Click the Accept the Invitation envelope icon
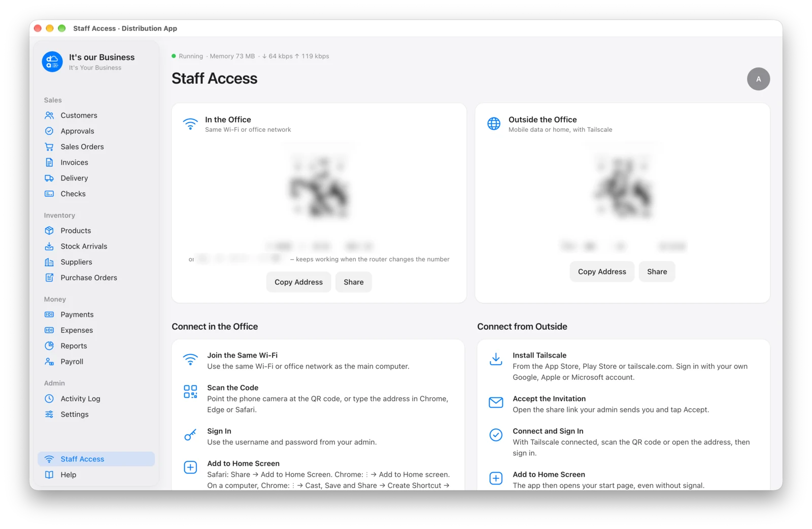The width and height of the screenshot is (812, 529). click(496, 403)
